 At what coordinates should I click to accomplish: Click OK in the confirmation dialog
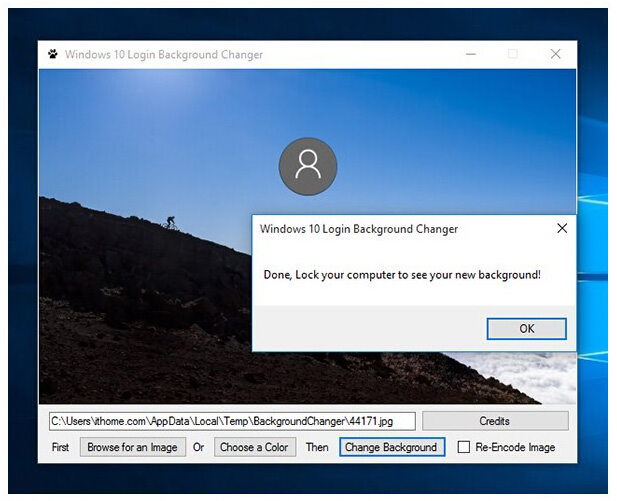(x=526, y=329)
